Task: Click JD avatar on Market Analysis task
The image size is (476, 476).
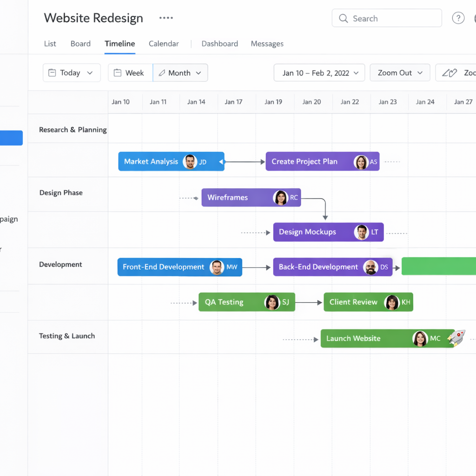Action: [x=190, y=162]
